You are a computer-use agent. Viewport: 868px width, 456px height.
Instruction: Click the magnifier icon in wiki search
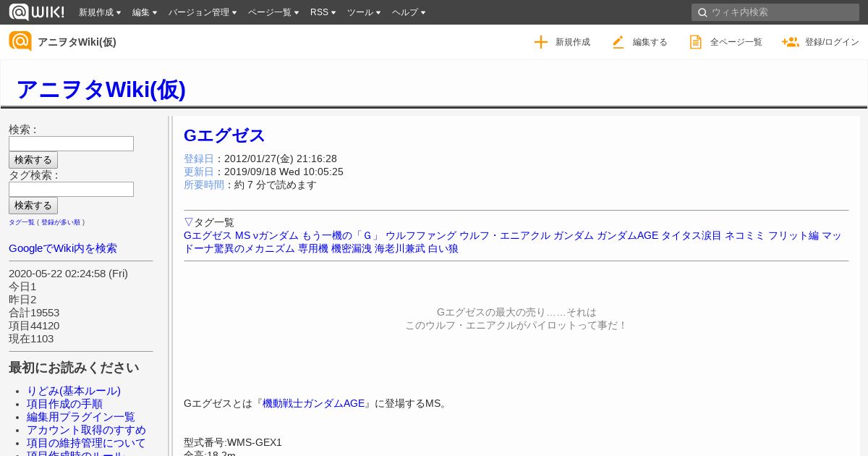click(x=702, y=12)
